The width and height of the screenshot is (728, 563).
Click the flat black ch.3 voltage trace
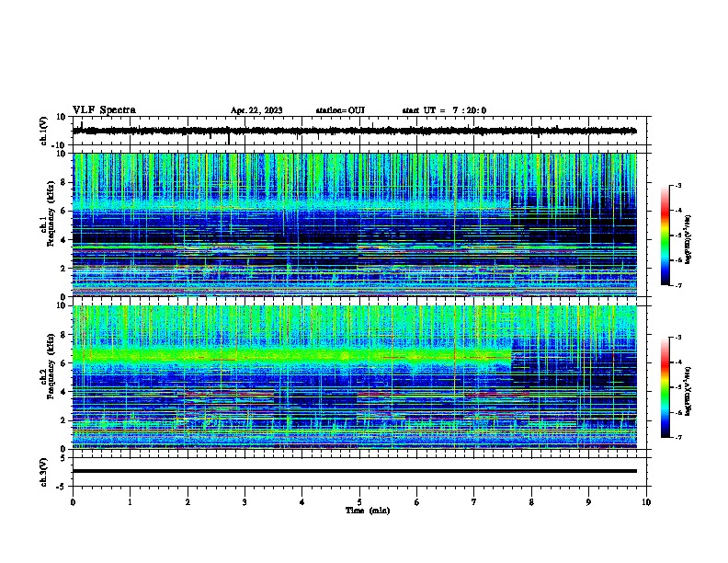[355, 471]
